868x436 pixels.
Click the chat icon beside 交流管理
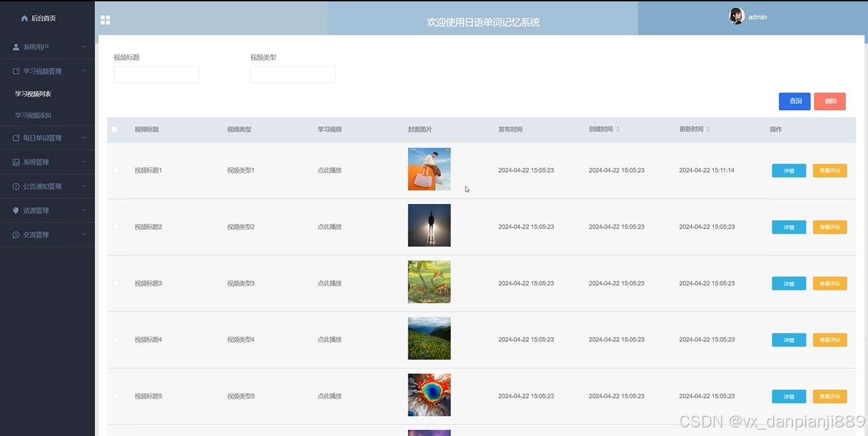click(17, 235)
